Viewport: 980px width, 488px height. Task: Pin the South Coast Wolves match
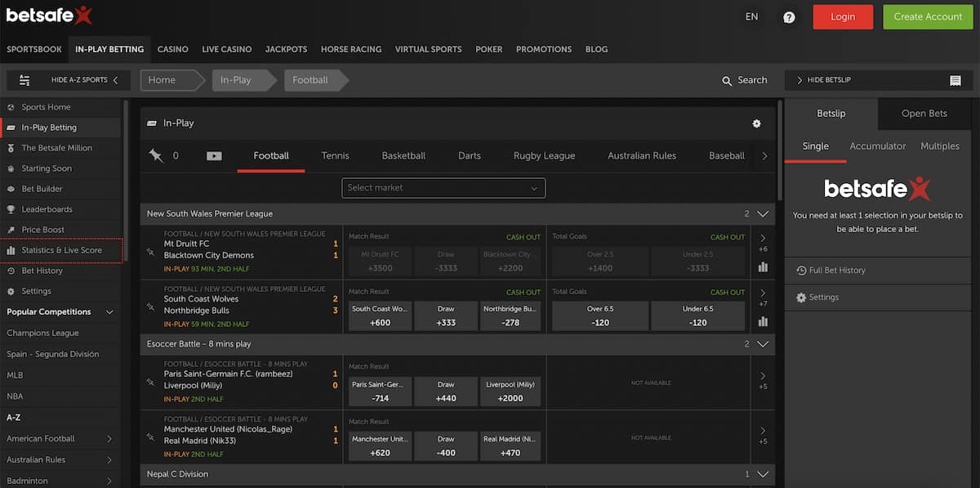[150, 307]
